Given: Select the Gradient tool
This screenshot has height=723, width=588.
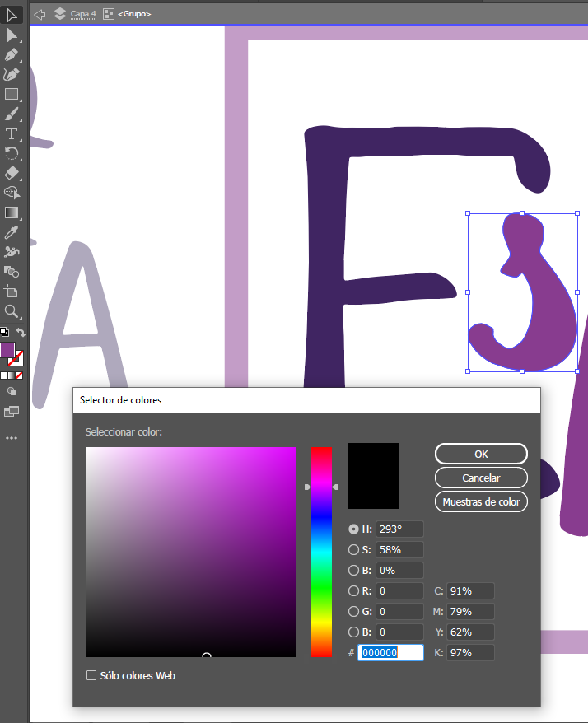Looking at the screenshot, I should (12, 212).
